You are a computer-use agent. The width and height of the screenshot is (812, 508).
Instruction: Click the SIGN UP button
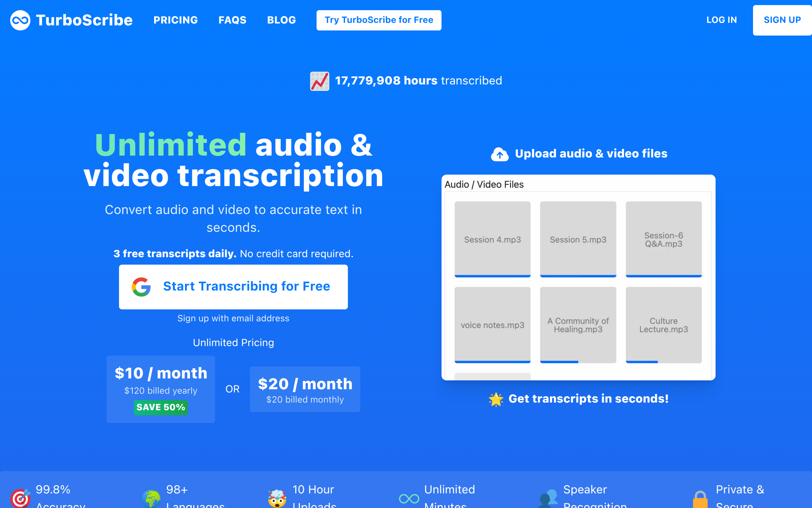(x=782, y=20)
